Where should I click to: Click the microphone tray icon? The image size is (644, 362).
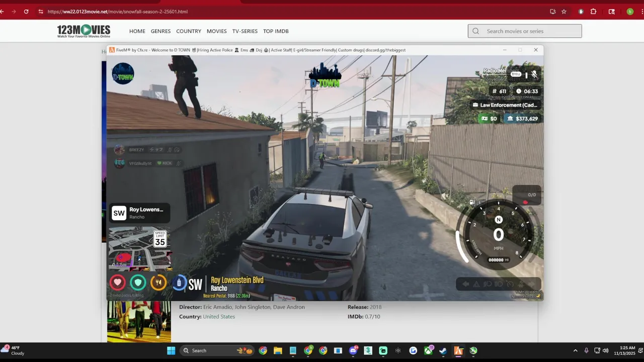coord(586,350)
